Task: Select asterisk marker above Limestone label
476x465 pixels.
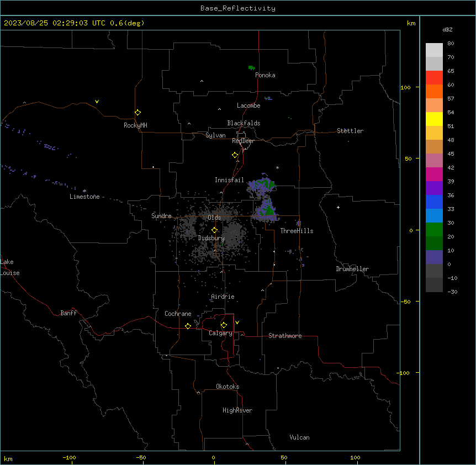Action: tap(84, 191)
